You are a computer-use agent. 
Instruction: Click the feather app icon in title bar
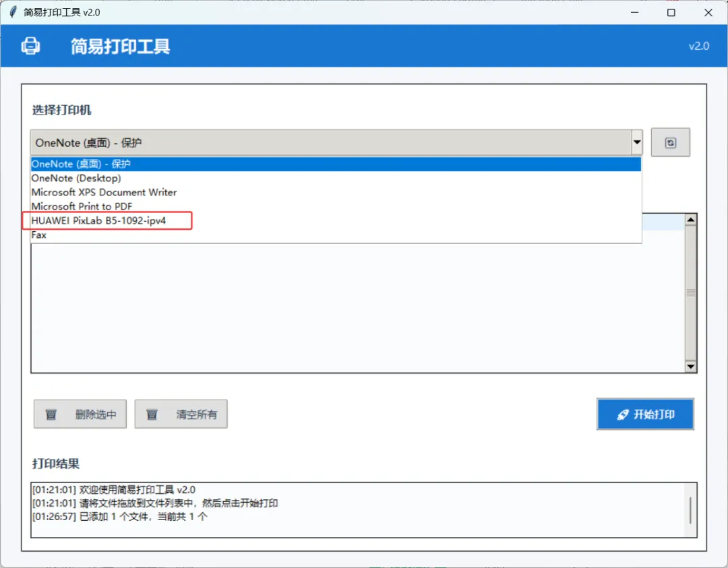(13, 12)
